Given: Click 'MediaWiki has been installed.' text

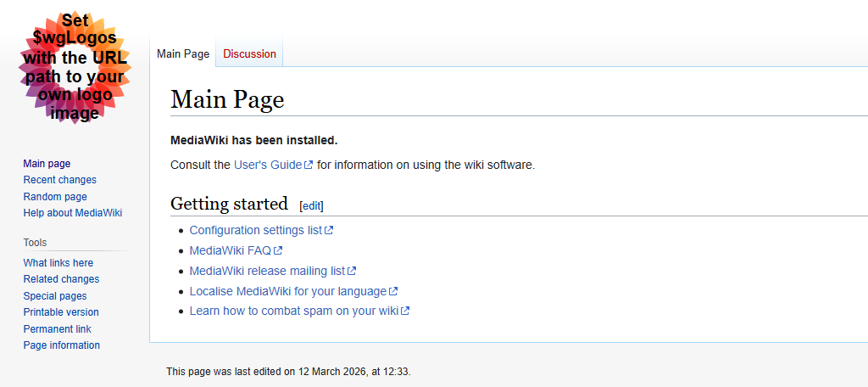Looking at the screenshot, I should (254, 140).
